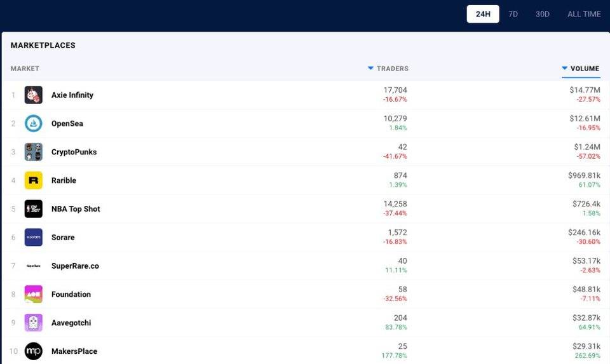Open the SuperRare.co marketplace link
The image size is (610, 364).
point(75,266)
